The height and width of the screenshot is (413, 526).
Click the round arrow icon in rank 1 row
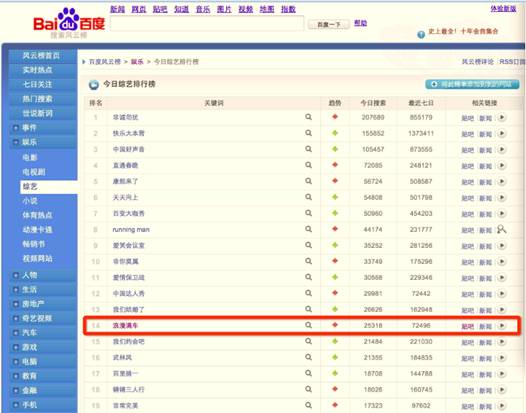tap(502, 117)
